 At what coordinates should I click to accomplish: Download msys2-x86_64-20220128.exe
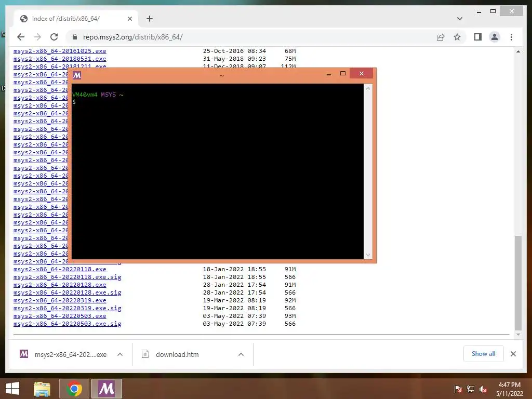coord(60,285)
